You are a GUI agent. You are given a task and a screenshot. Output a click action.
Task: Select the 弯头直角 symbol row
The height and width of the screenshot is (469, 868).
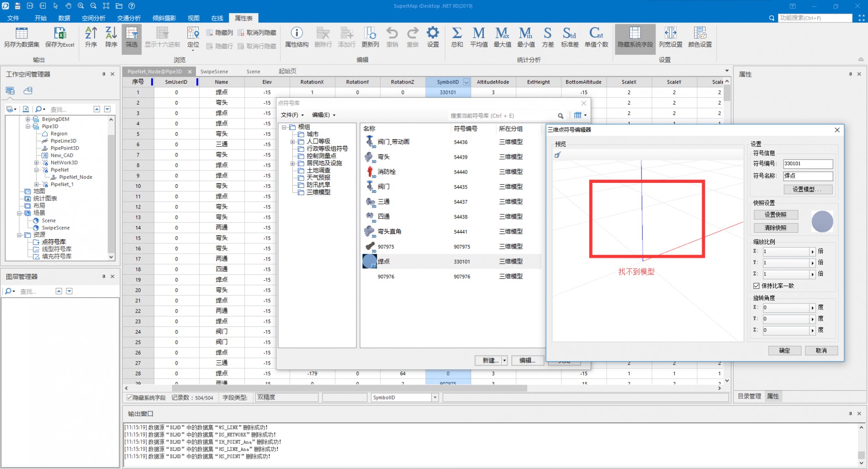tap(451, 232)
